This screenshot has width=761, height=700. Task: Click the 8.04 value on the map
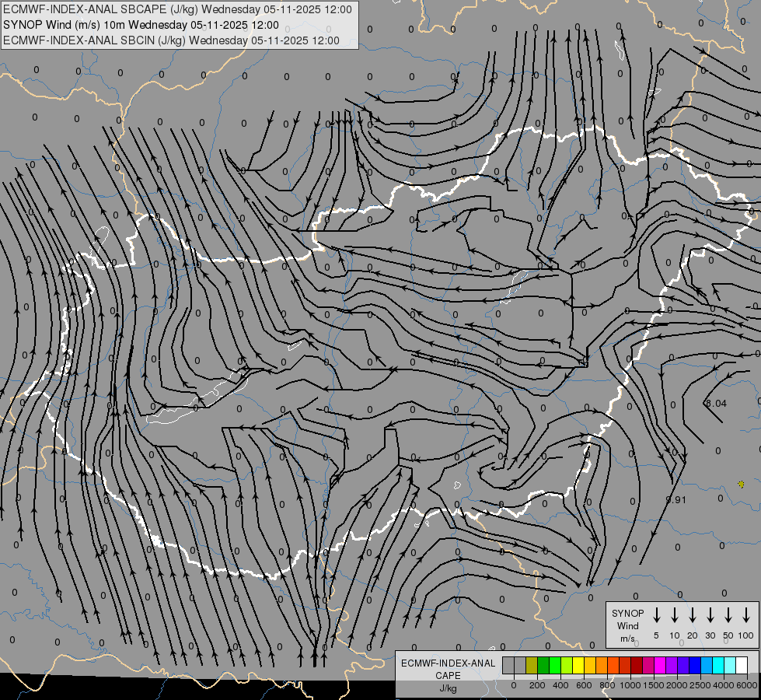pyautogui.click(x=716, y=403)
